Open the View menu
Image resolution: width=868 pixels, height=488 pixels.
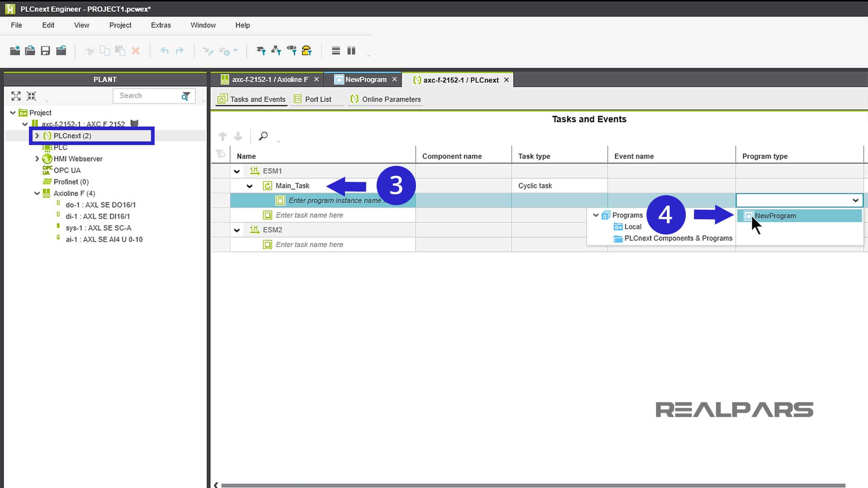(x=82, y=25)
